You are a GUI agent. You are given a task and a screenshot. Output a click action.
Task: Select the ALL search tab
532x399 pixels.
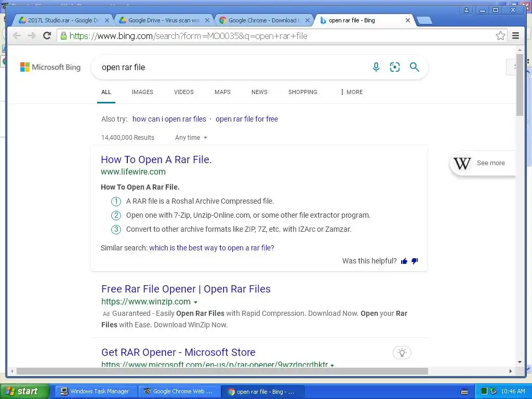pyautogui.click(x=106, y=92)
